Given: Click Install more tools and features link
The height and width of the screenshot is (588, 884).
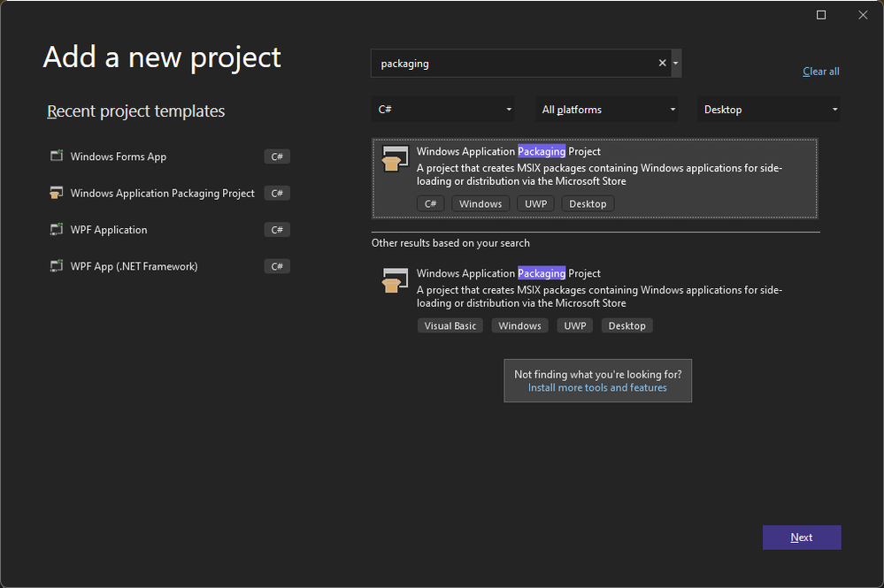Looking at the screenshot, I should pos(597,387).
